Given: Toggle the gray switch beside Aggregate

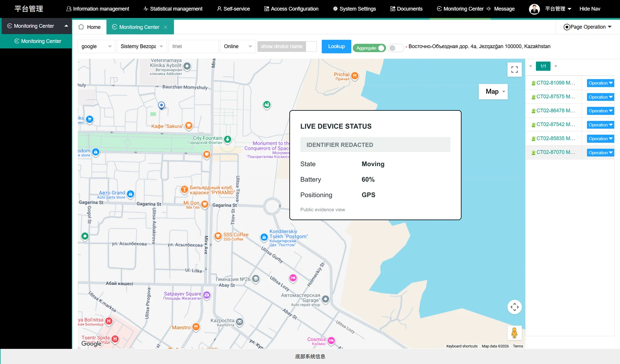Looking at the screenshot, I should pos(395,48).
